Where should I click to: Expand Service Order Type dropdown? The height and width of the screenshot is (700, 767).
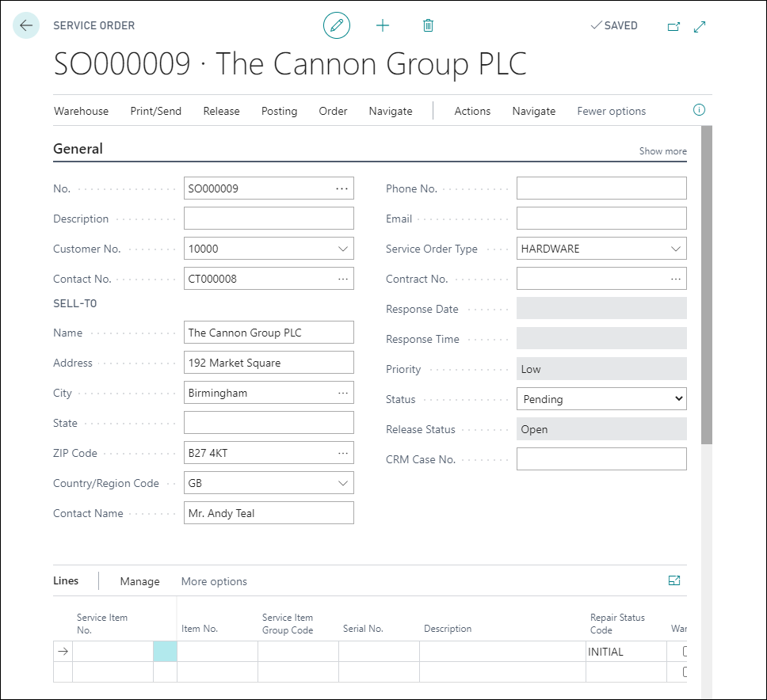tap(676, 249)
